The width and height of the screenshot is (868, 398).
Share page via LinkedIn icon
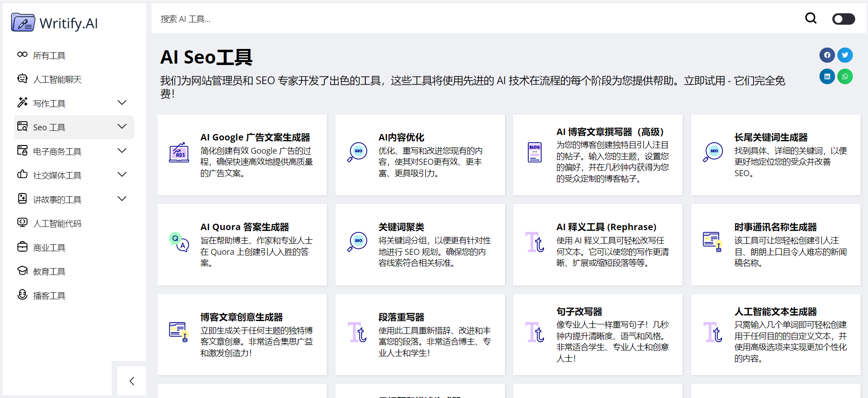coord(827,76)
